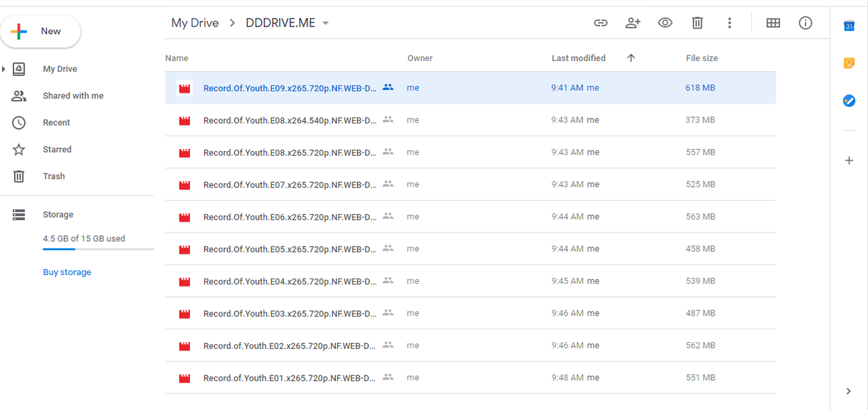The width and height of the screenshot is (868, 410).
Task: Select file Record.of.Youth.E01.x265.720p
Action: [x=470, y=377]
